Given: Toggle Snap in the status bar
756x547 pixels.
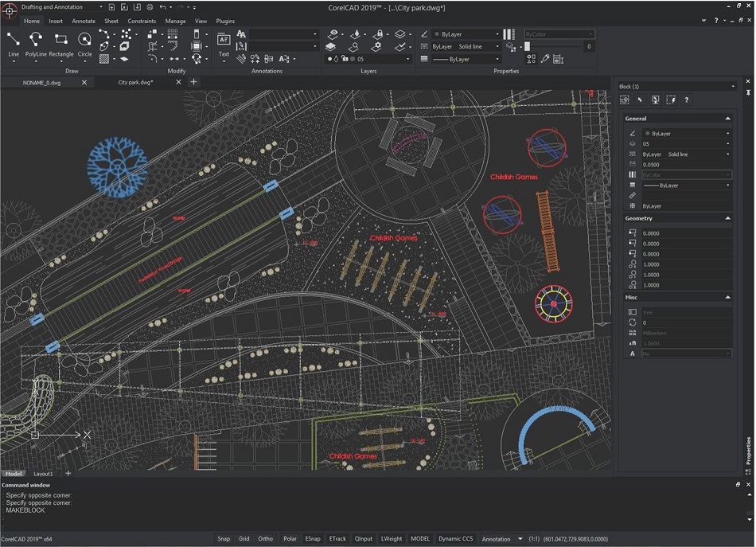Looking at the screenshot, I should tap(224, 539).
